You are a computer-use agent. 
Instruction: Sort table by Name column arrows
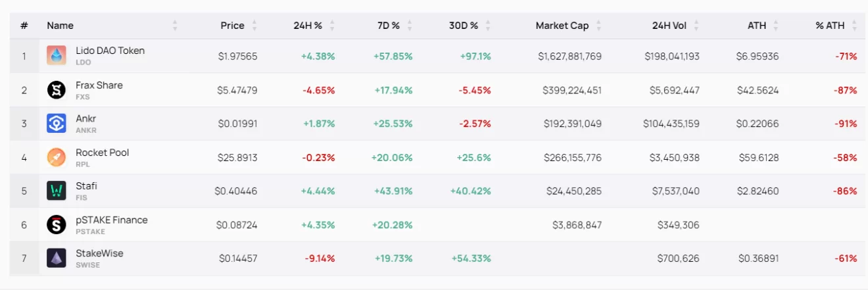pyautogui.click(x=175, y=26)
